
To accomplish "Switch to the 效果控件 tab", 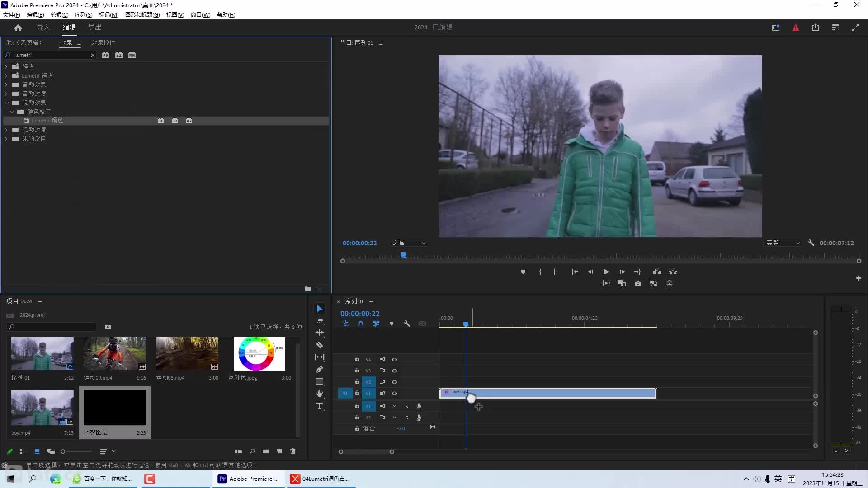I will coord(103,42).
